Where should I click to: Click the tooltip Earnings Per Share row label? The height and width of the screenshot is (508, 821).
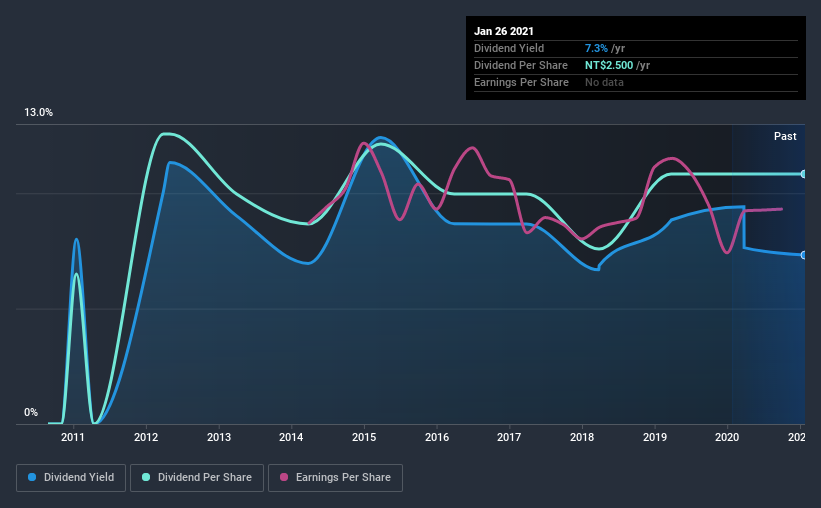click(x=521, y=82)
